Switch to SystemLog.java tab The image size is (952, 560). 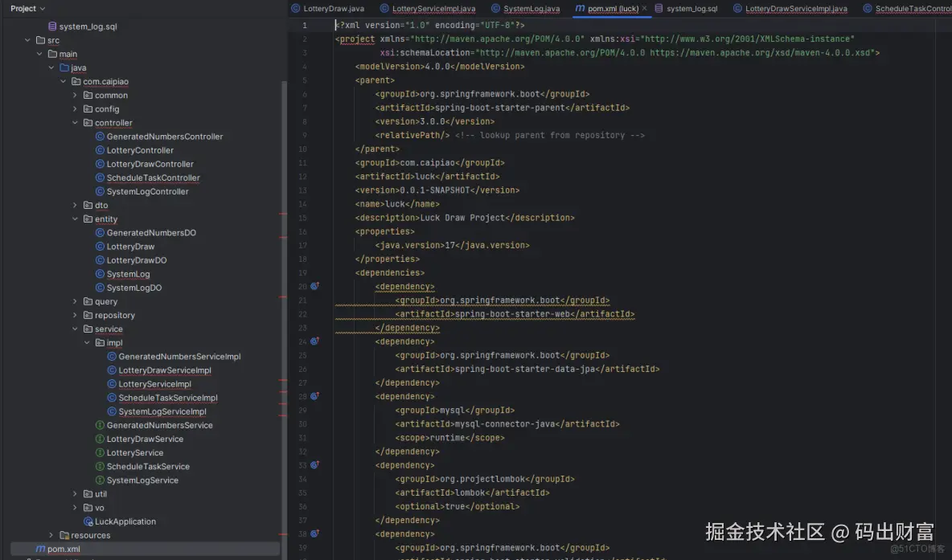(x=526, y=9)
